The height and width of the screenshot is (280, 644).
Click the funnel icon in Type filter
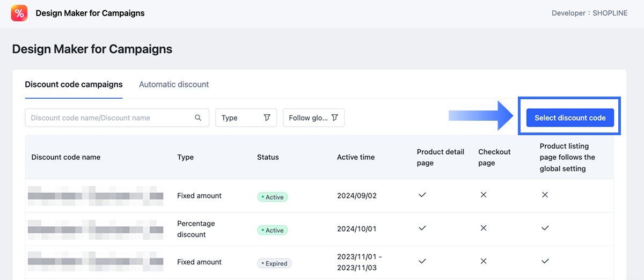tap(267, 118)
